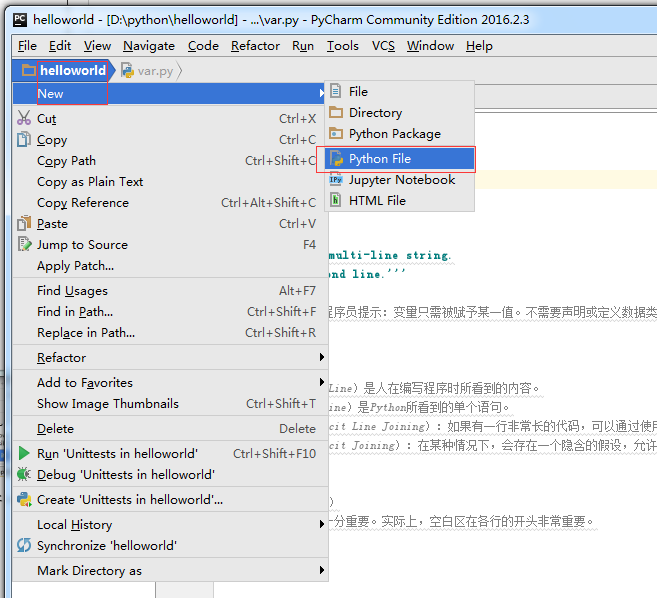Click the Debug bug icon

click(24, 474)
